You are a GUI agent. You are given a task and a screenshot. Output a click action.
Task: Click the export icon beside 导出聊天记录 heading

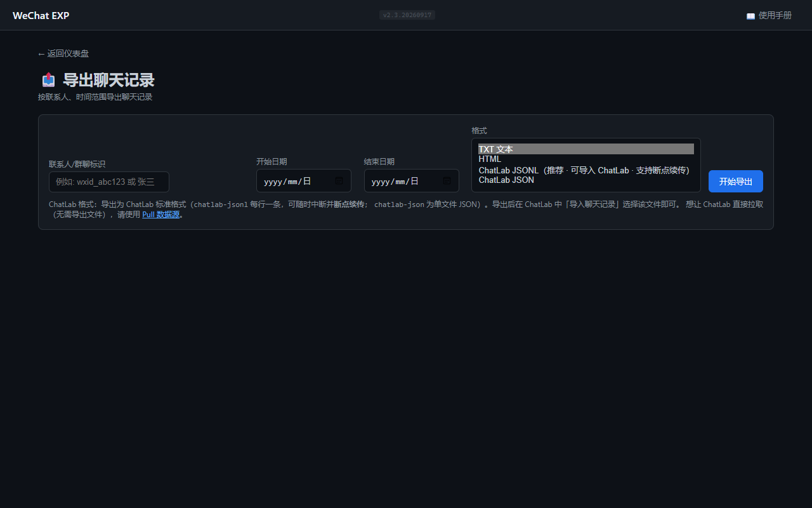click(x=49, y=80)
